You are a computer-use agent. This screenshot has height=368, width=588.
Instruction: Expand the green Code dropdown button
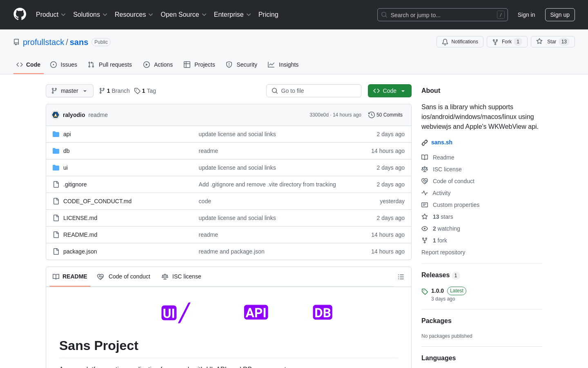point(389,91)
